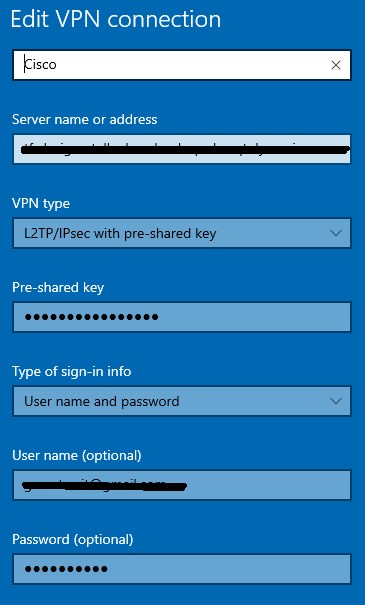Open the Type of sign-in info dropdown
Viewport: 365px width, 605px height.
[182, 401]
